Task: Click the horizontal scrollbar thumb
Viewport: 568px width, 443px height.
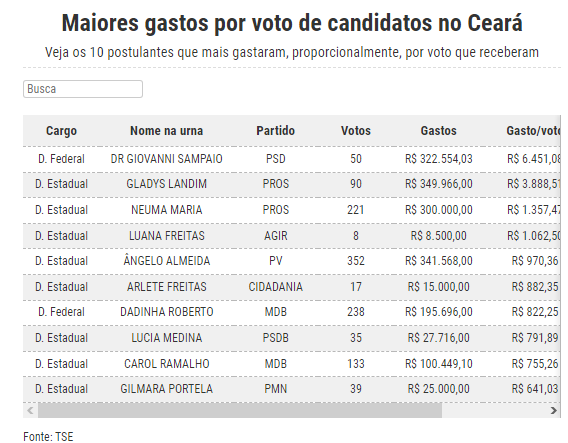Action: pos(240,411)
